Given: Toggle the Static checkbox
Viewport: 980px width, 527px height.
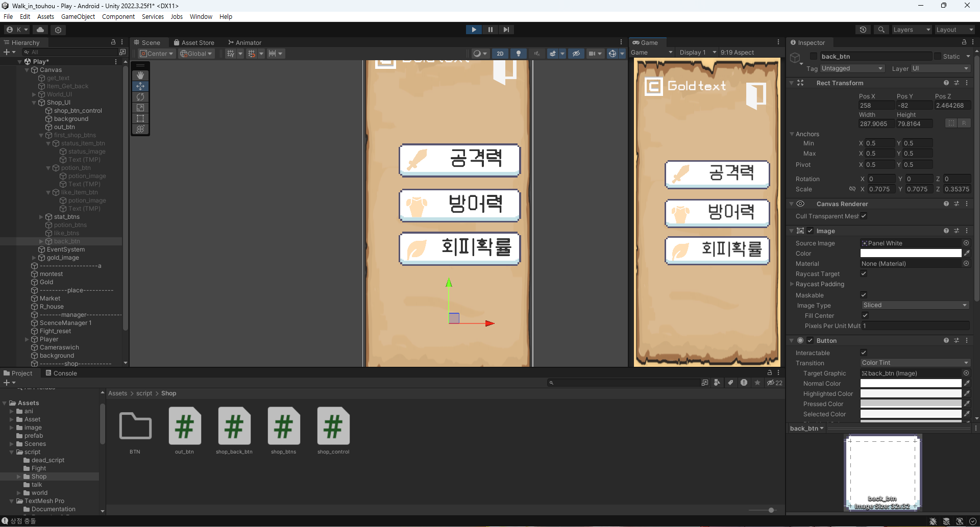Looking at the screenshot, I should [938, 57].
